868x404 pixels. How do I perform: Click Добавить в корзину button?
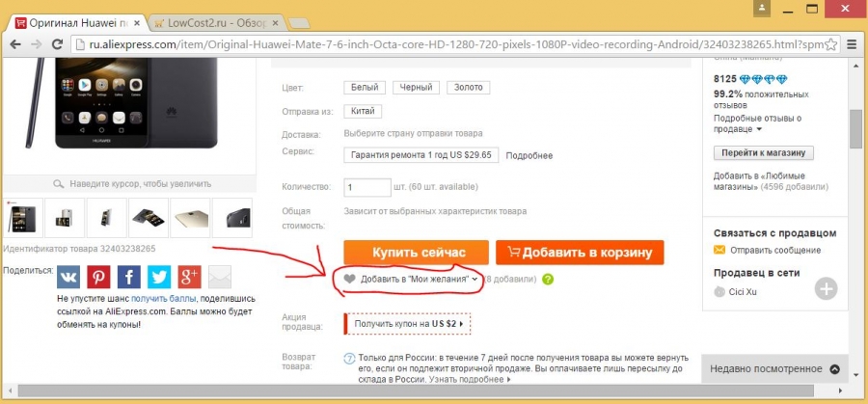click(x=580, y=253)
